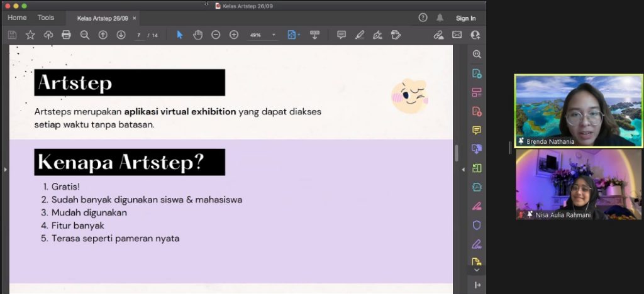Click muted mic icon beside Nisa Aulia
Viewport: 644px width, 294px height.
tap(521, 214)
